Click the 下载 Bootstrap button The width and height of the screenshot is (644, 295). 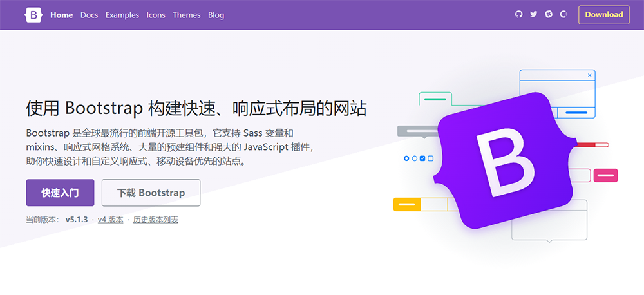coord(151,193)
